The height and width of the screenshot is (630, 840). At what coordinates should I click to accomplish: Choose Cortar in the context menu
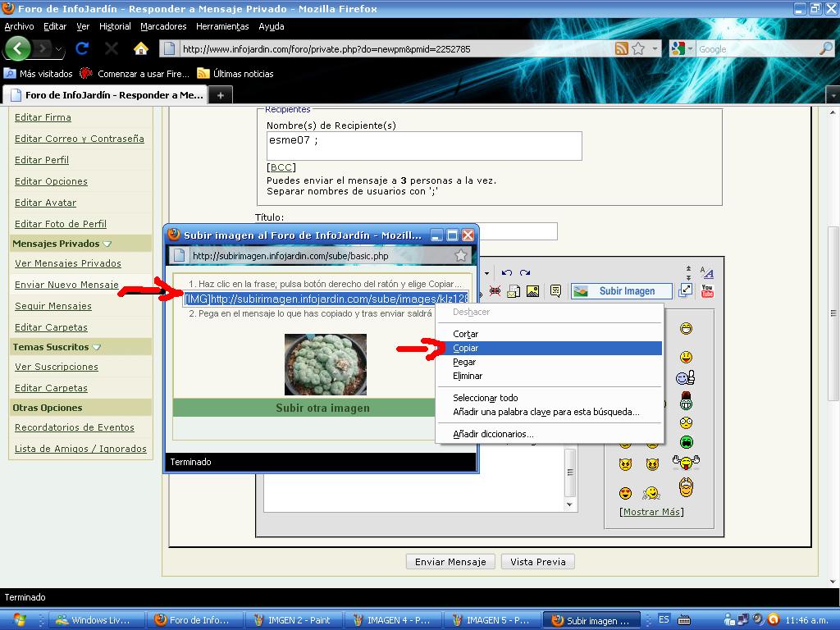pos(550,335)
